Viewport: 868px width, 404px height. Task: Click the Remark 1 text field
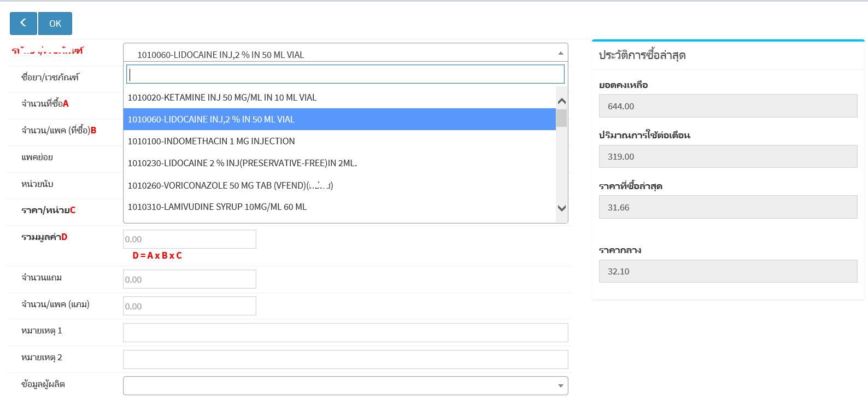click(345, 332)
